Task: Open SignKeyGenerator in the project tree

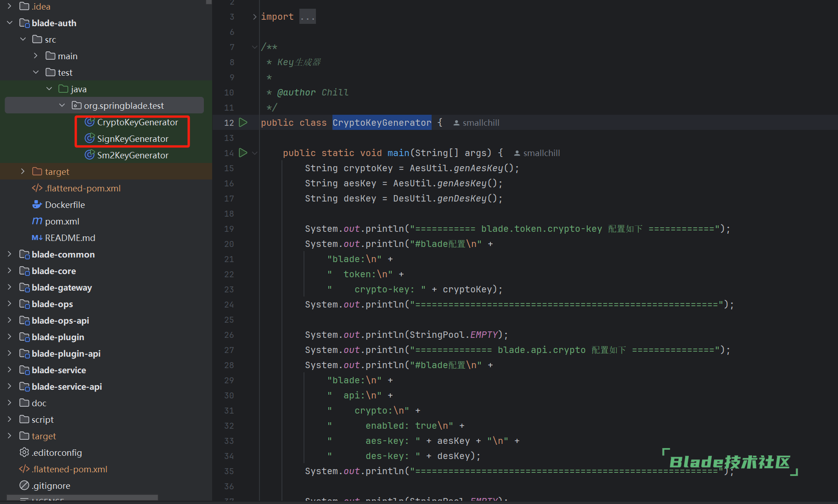Action: (x=133, y=139)
